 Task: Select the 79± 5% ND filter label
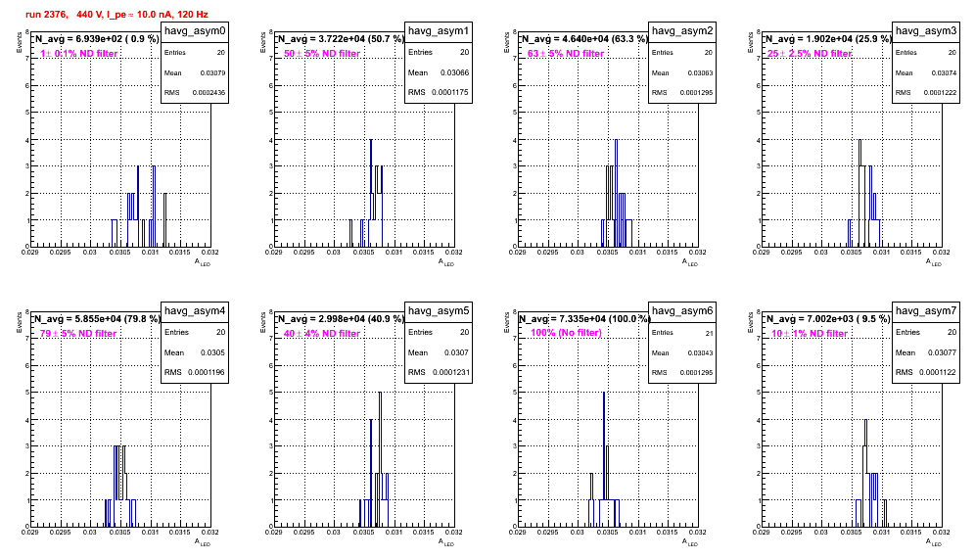coord(78,334)
